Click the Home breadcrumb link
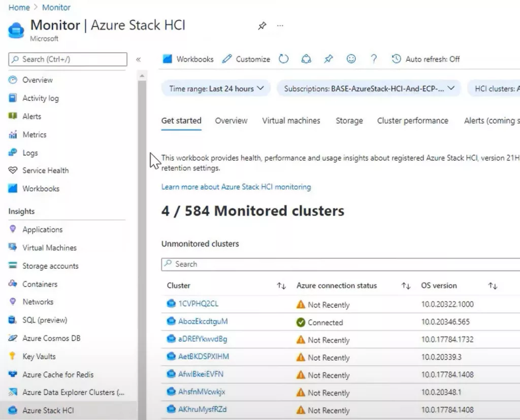Viewport: 520px width, 420px height. 19,7
